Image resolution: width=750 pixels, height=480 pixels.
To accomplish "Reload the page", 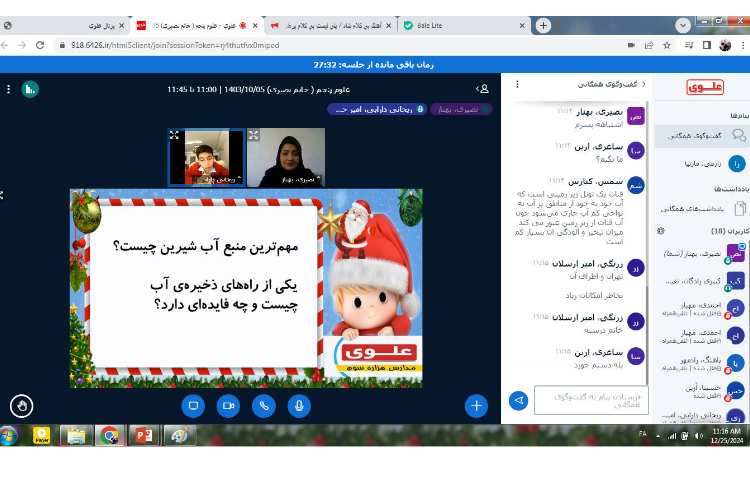I will pyautogui.click(x=40, y=45).
